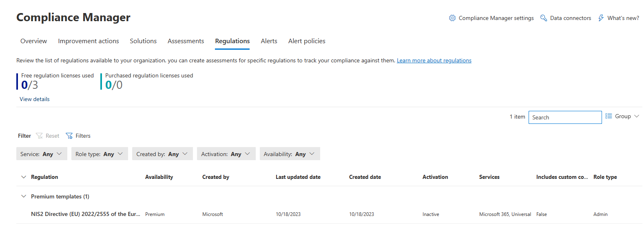Collapse all groups via Regulation header chevron
This screenshot has width=644, height=229.
(24, 177)
